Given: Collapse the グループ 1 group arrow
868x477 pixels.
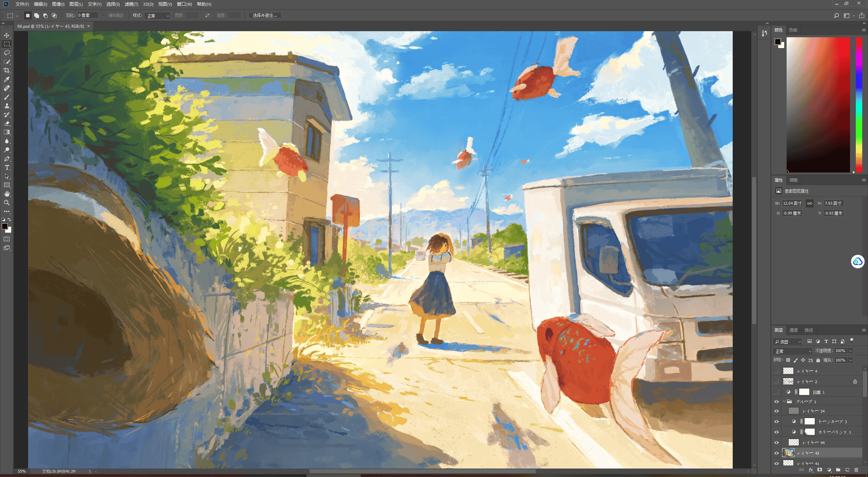Looking at the screenshot, I should [x=784, y=401].
